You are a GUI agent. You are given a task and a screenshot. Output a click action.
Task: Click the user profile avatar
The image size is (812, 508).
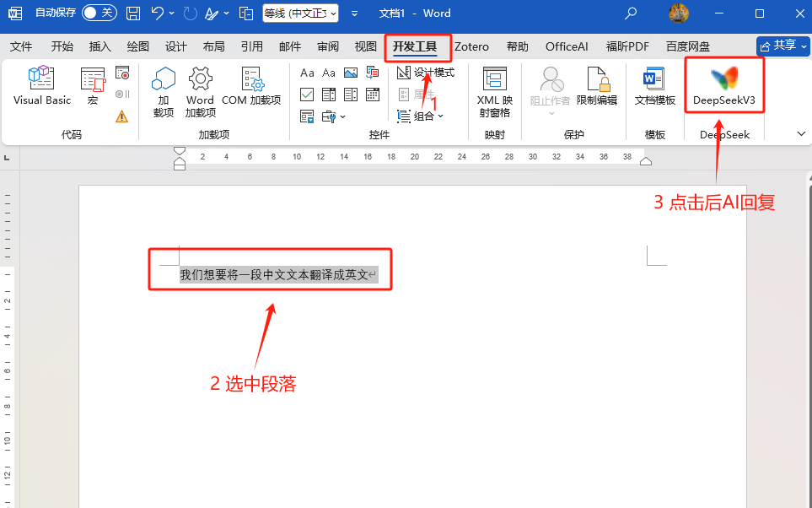[679, 14]
